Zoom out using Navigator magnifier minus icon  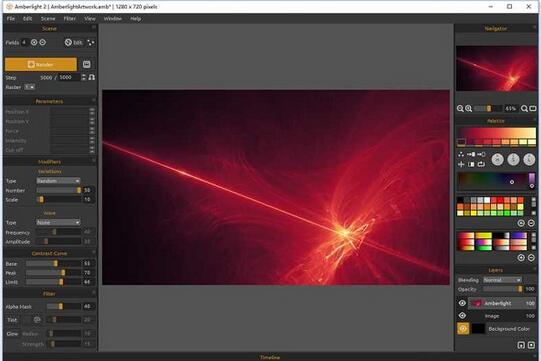[460, 109]
